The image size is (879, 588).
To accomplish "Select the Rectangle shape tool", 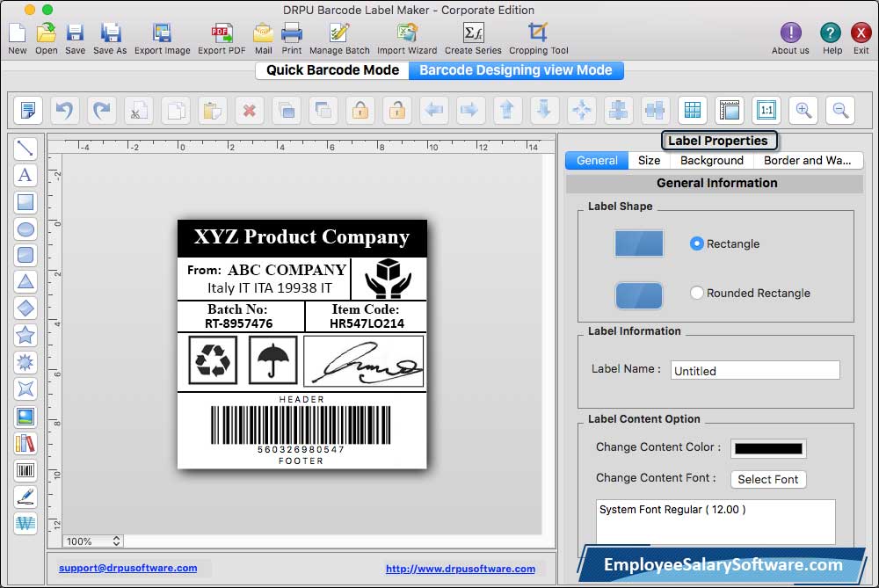I will 25,202.
